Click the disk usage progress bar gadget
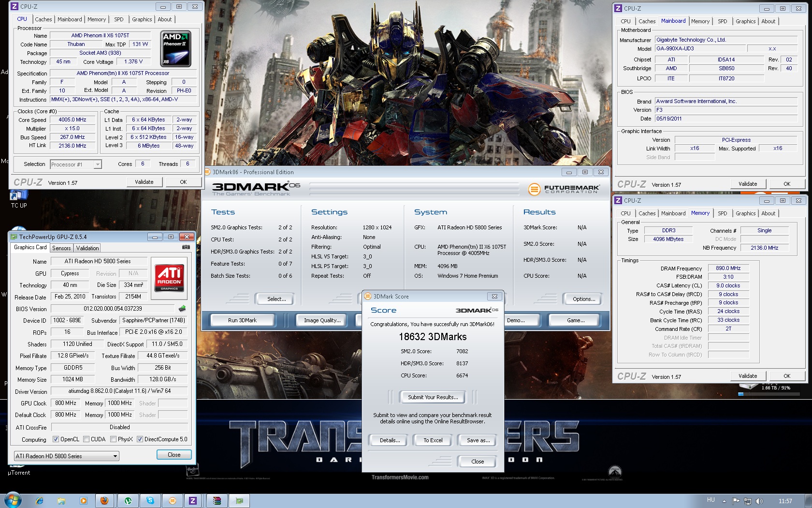 pos(768,394)
